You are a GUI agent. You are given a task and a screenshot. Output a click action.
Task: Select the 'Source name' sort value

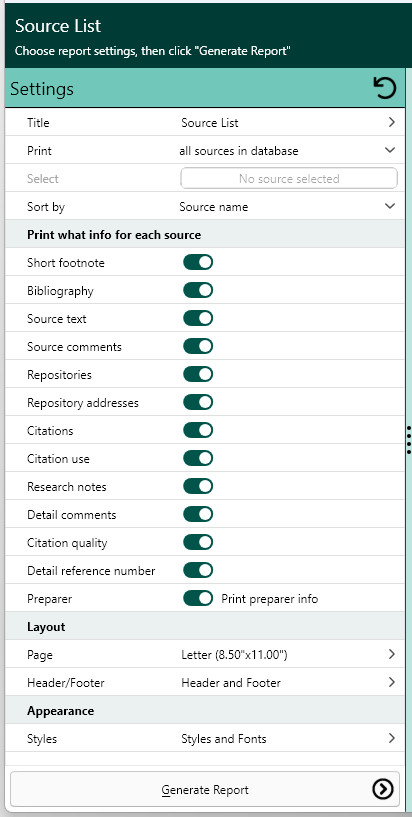[x=214, y=207]
